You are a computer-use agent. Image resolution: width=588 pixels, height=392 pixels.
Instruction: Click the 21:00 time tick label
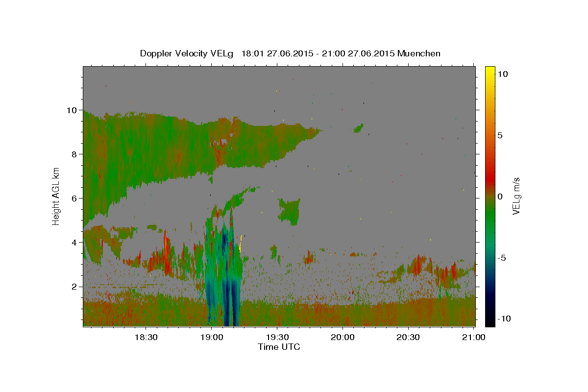pyautogui.click(x=474, y=337)
